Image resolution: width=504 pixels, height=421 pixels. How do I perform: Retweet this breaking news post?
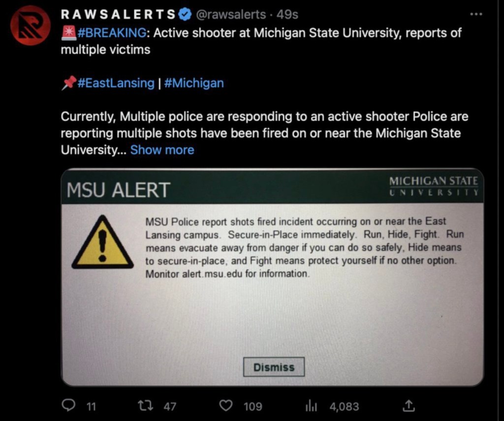(x=146, y=406)
